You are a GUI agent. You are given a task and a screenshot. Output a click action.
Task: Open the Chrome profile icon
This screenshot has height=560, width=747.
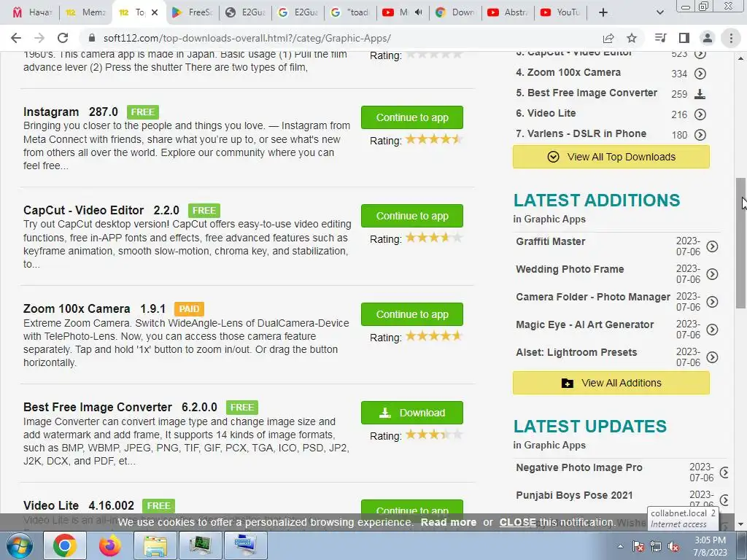tap(708, 38)
